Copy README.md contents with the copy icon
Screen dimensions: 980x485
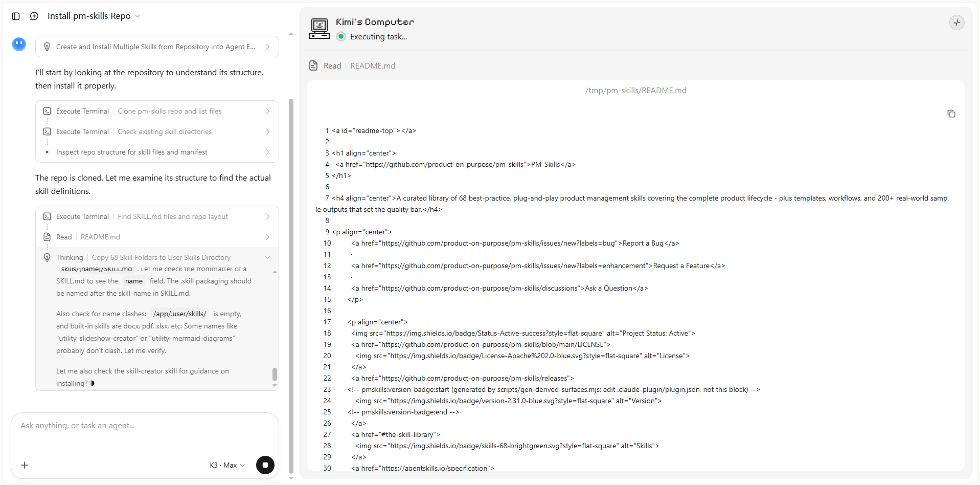point(951,114)
